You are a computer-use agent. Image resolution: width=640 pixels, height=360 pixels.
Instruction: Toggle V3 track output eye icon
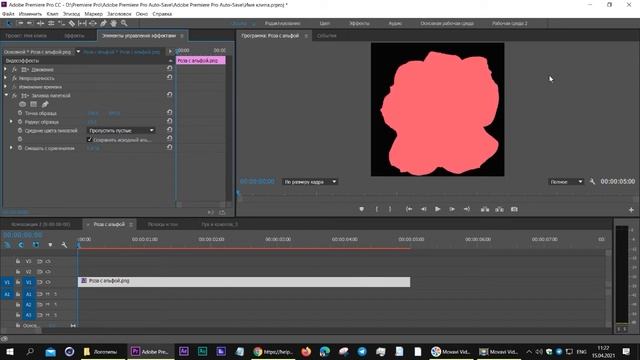tap(48, 261)
